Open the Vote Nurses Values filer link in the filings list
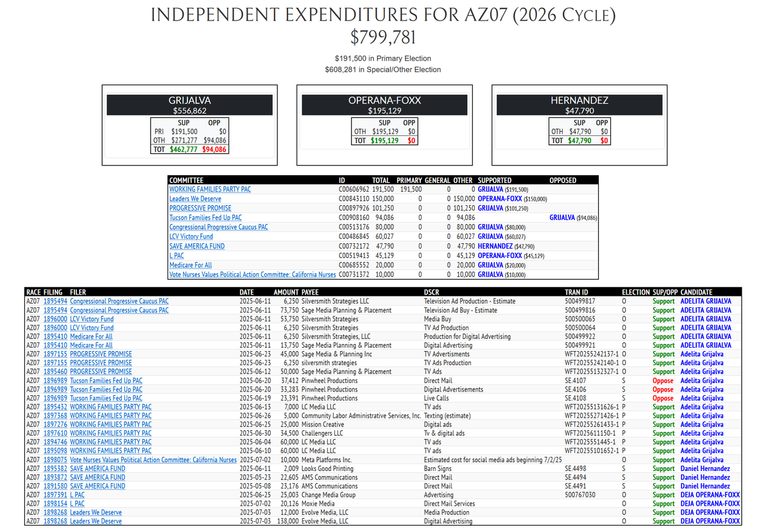Screen dimensions: 770x532 tap(153, 460)
